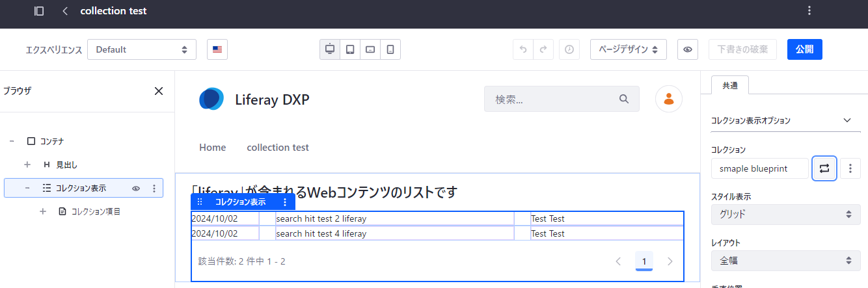
Task: Switch to the 共通 tab
Action: [729, 86]
